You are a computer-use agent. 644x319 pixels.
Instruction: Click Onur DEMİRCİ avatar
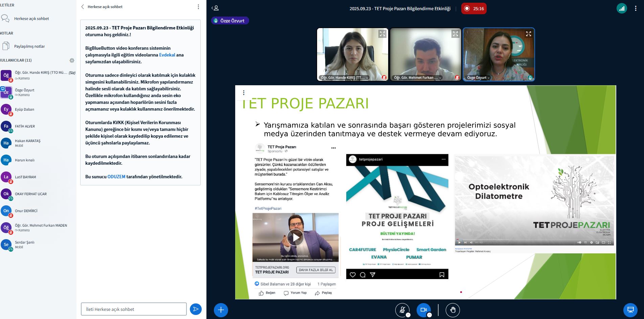pos(6,211)
